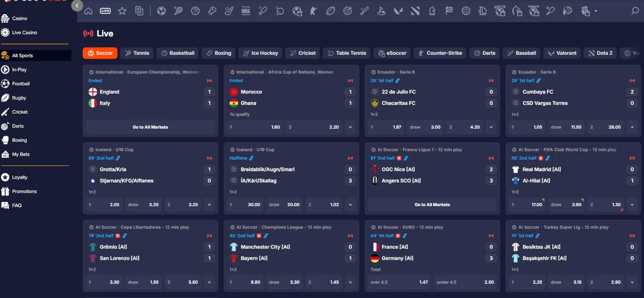The height and width of the screenshot is (298, 644).
Task: Expand more markets for Morocco vs Ghana
Action: point(350,127)
